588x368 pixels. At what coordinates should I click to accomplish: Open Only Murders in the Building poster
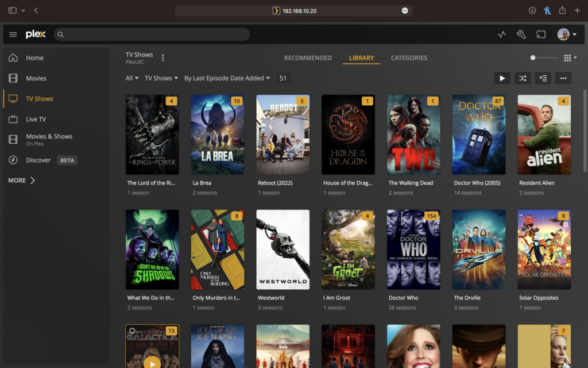tap(218, 250)
